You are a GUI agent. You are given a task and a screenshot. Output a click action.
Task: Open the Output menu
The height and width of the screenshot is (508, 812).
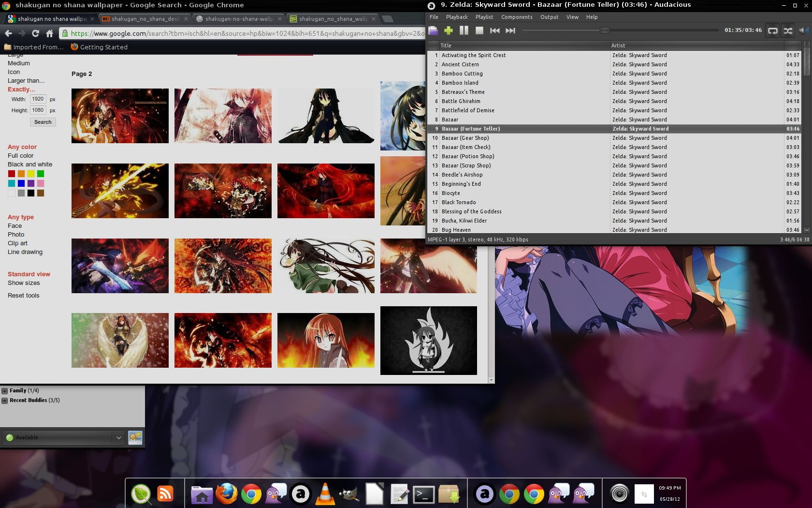tap(549, 17)
